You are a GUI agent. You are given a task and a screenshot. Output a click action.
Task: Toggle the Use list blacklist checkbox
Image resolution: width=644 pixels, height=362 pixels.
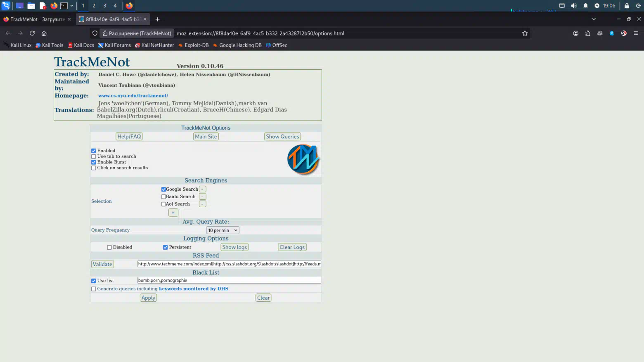(94, 281)
